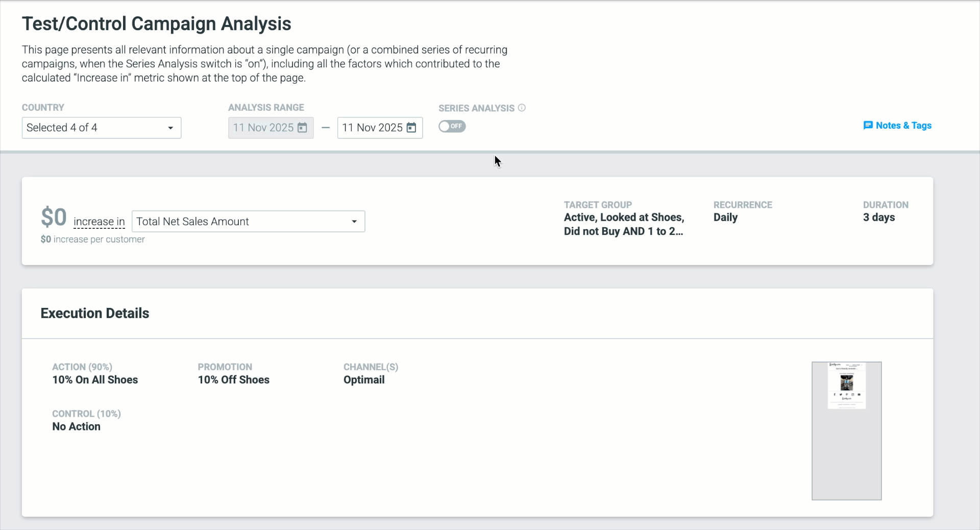
Task: Click the calendar icon in the end date field
Action: pyautogui.click(x=411, y=128)
